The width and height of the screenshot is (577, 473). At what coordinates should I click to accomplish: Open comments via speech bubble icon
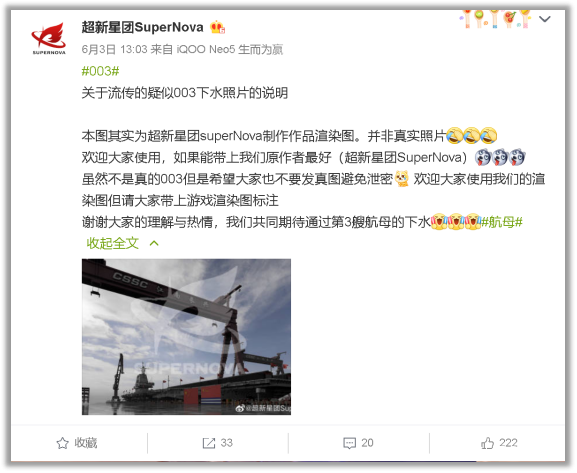349,443
